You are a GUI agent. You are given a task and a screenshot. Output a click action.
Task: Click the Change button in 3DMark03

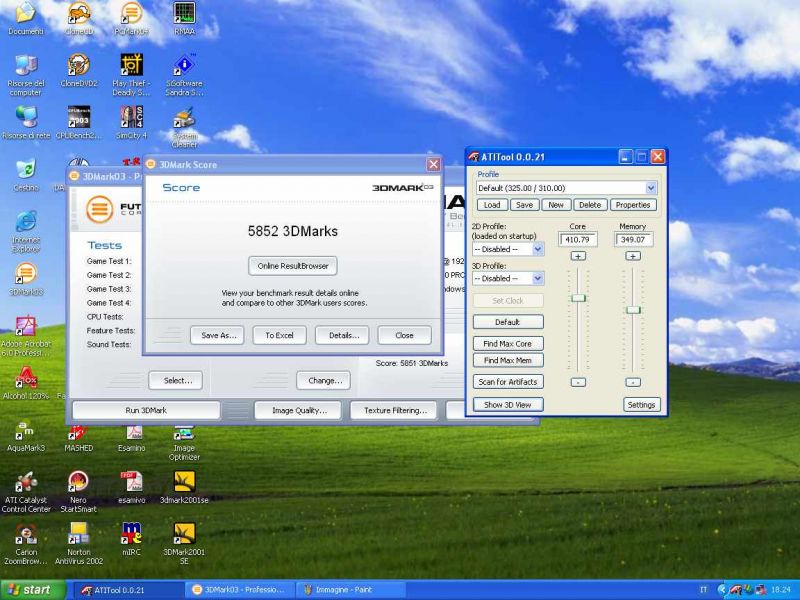pos(323,381)
